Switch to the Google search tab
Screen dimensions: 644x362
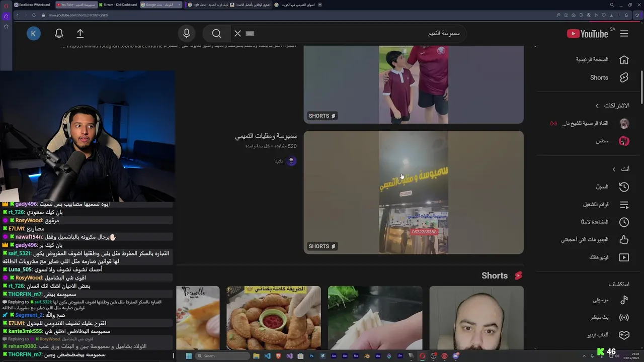pyautogui.click(x=160, y=5)
